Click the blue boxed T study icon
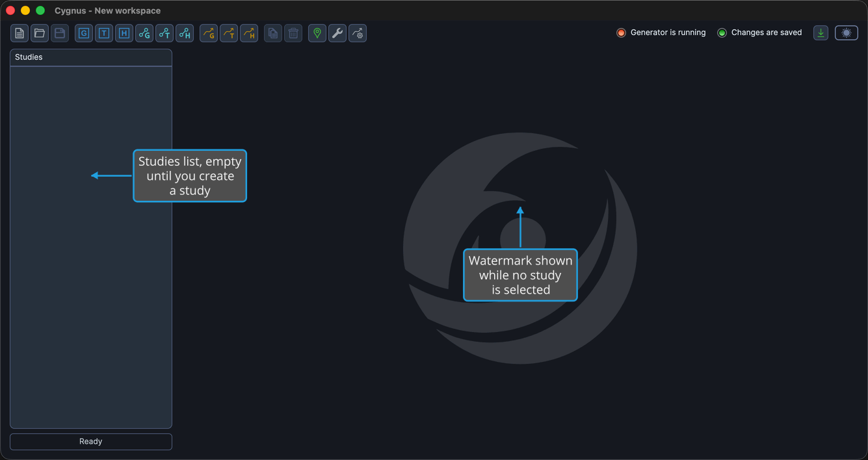This screenshot has height=460, width=868. (x=104, y=33)
